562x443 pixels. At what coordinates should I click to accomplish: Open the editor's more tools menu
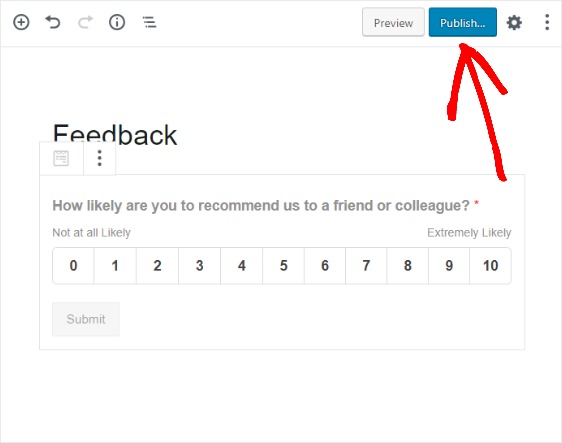coord(547,22)
